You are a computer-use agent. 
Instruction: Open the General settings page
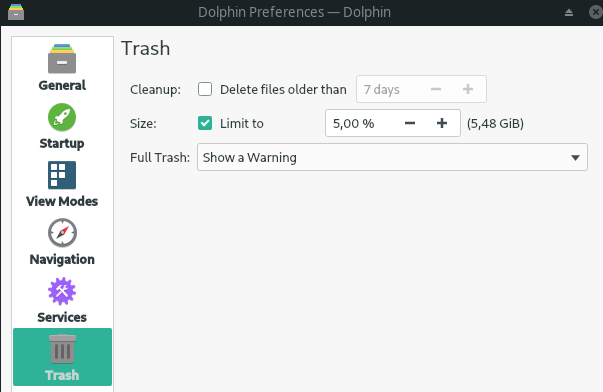tap(62, 67)
